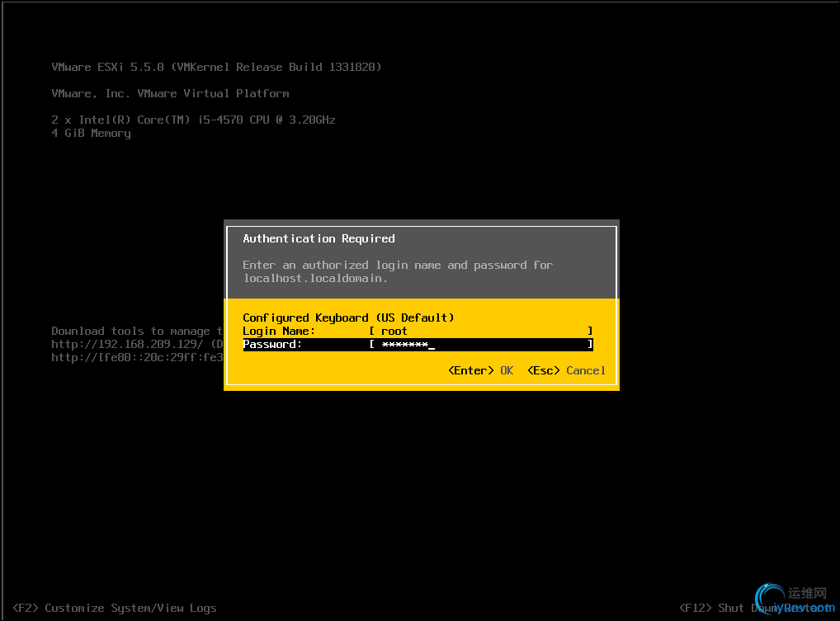Click the Login Name field containing root
This screenshot has height=621, width=840.
coord(481,331)
